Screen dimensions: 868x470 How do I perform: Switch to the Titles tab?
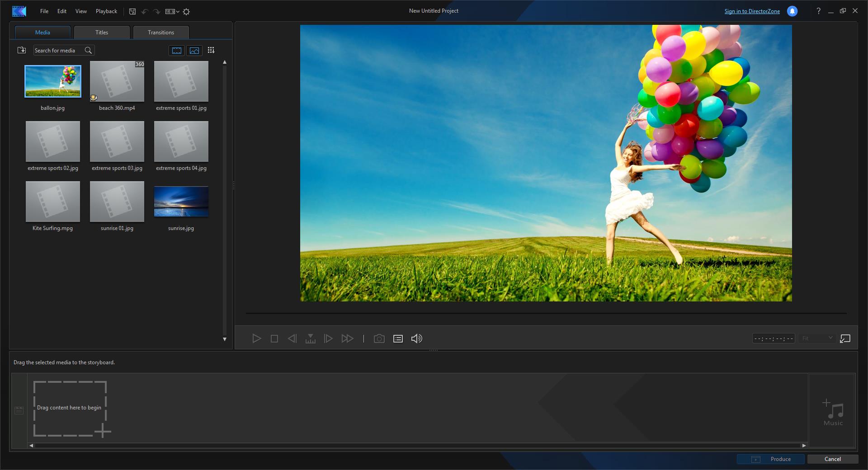tap(102, 33)
